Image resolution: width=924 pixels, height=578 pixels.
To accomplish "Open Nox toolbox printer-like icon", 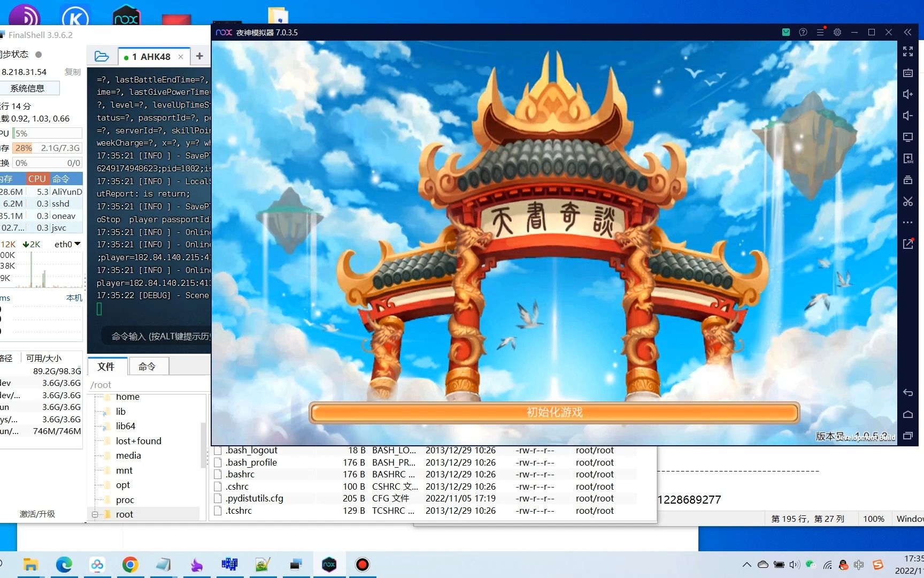I will point(908,180).
